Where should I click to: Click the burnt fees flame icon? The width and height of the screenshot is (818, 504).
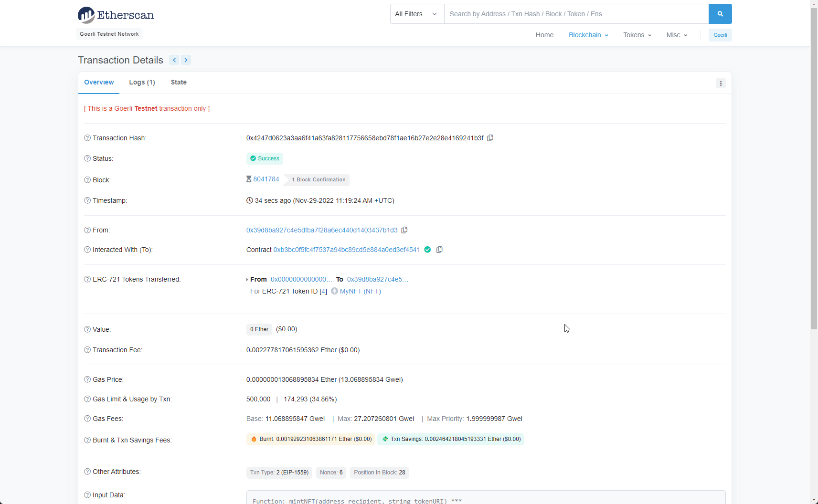pyautogui.click(x=254, y=439)
